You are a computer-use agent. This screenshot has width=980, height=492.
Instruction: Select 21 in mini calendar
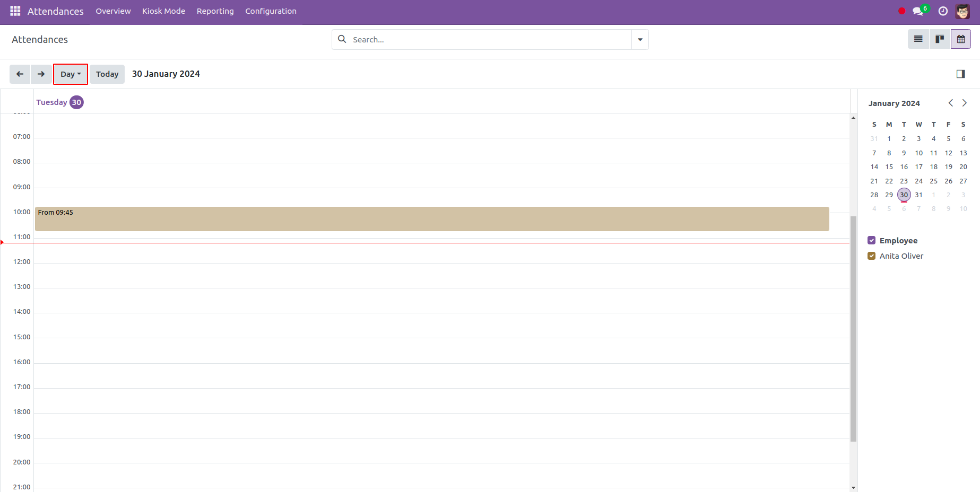(874, 181)
